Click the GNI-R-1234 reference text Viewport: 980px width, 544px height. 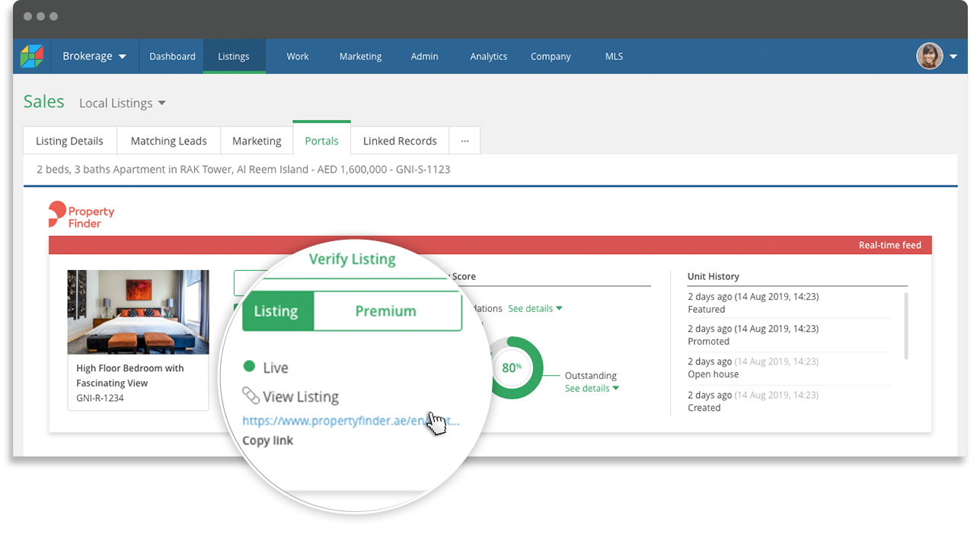pos(101,398)
